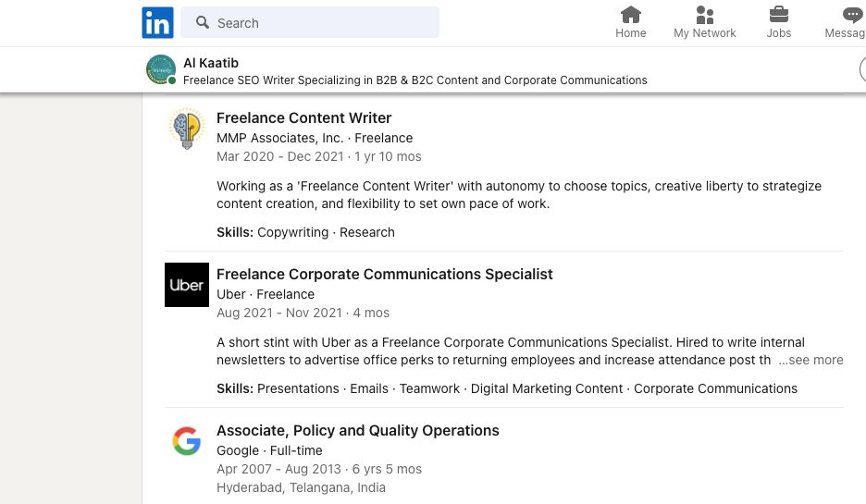Open the Messaging chat bubble icon
This screenshot has width=866, height=504.
852,15
